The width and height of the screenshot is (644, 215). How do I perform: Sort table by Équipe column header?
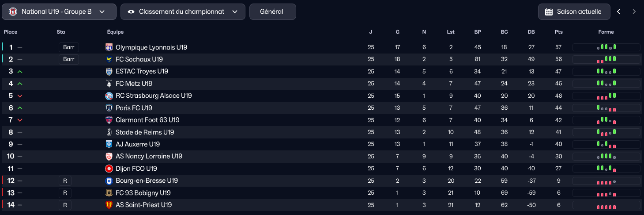(x=115, y=32)
